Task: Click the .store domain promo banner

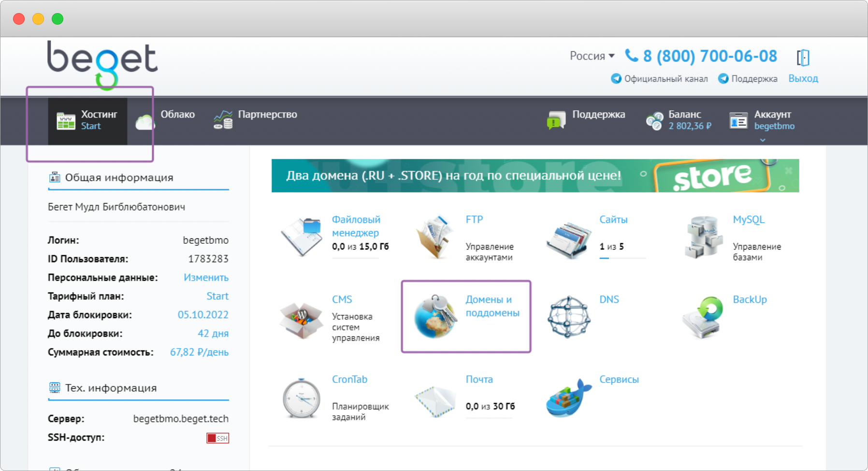Action: tap(535, 176)
